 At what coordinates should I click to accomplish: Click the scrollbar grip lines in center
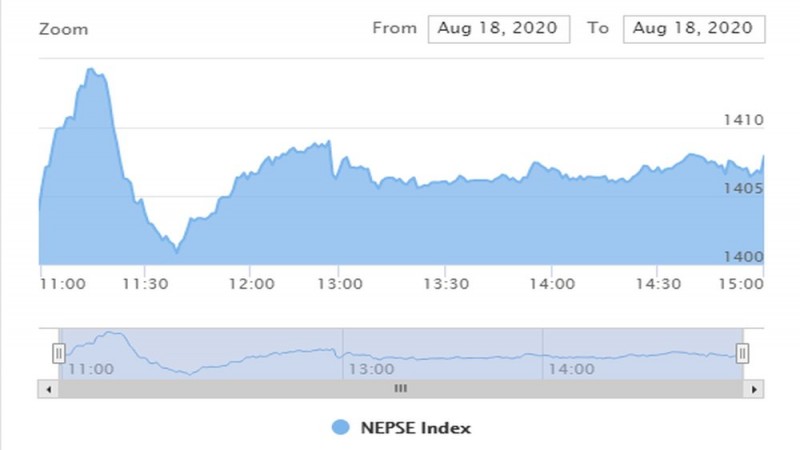[400, 387]
